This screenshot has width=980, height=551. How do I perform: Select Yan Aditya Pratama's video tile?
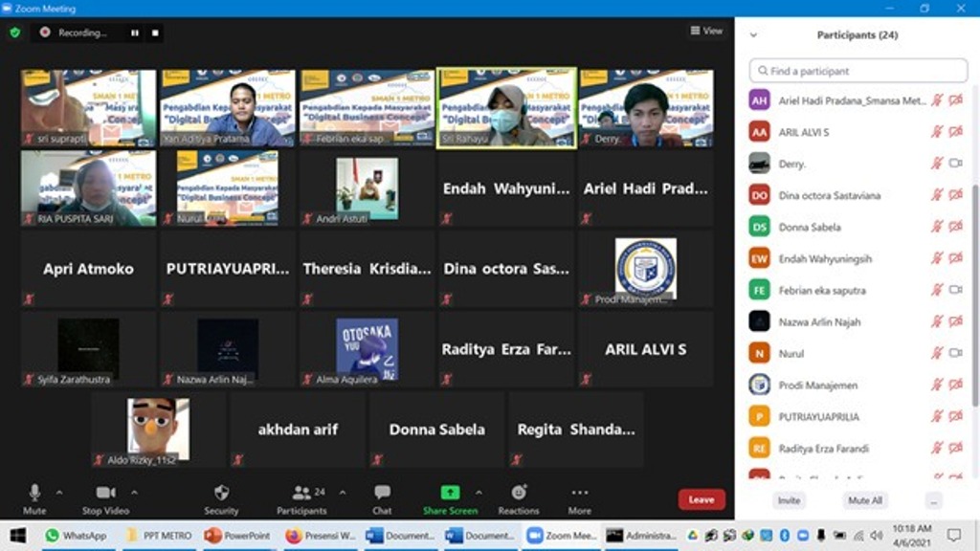(x=228, y=108)
